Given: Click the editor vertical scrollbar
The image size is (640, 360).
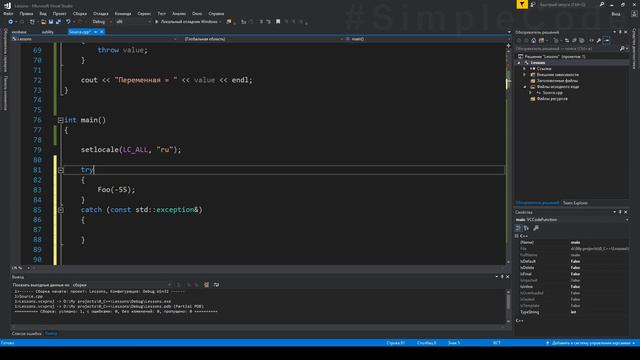Looking at the screenshot, I should 508,153.
